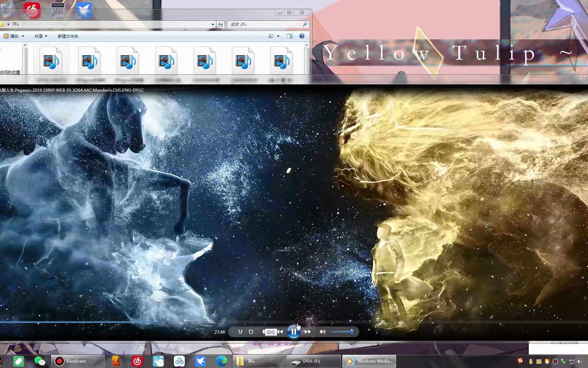Image resolution: width=588 pixels, height=368 pixels.
Task: Select the first media file in 存u folder
Action: tap(51, 61)
